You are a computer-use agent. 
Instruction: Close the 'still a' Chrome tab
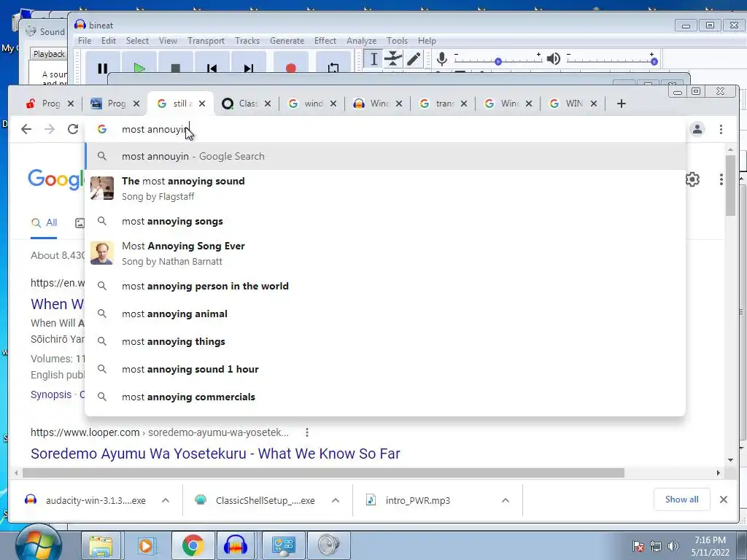[x=202, y=104]
